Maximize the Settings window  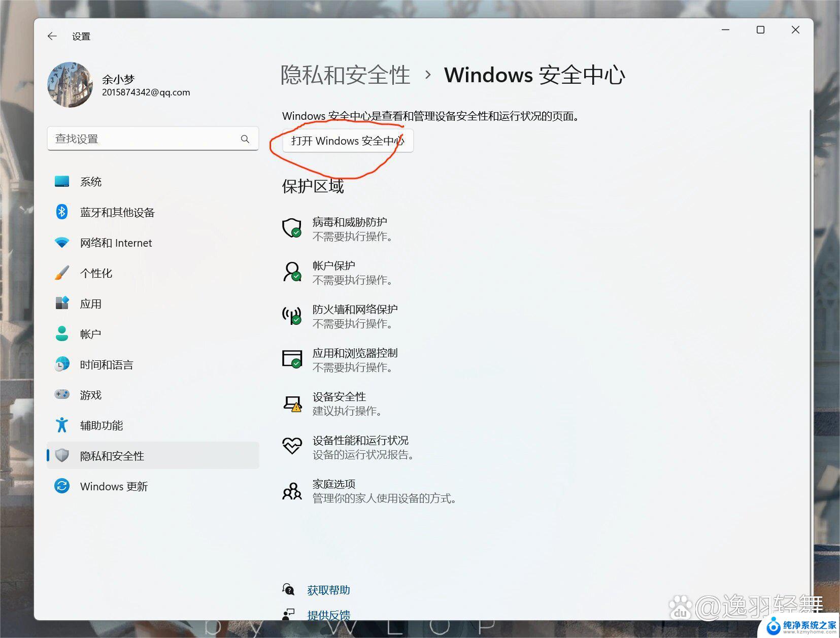point(760,30)
